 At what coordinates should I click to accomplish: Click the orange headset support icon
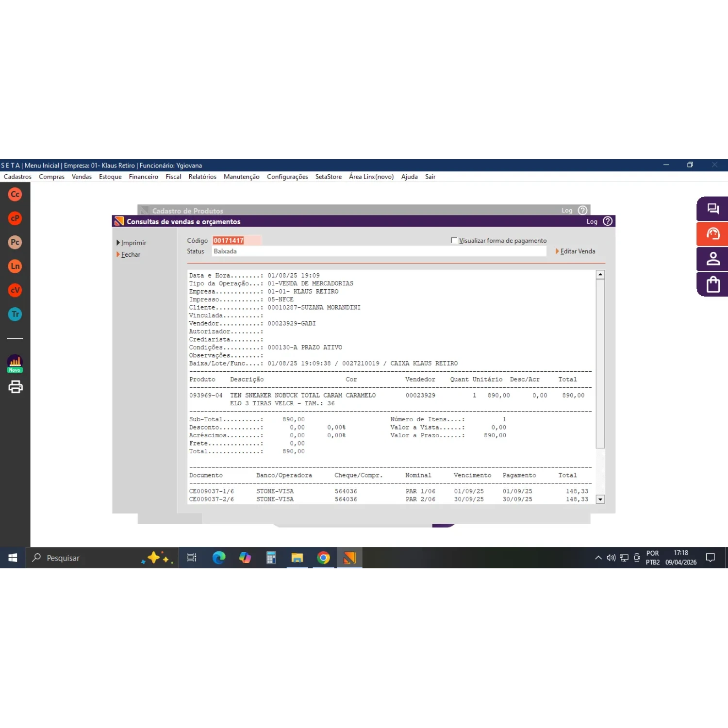tap(712, 234)
